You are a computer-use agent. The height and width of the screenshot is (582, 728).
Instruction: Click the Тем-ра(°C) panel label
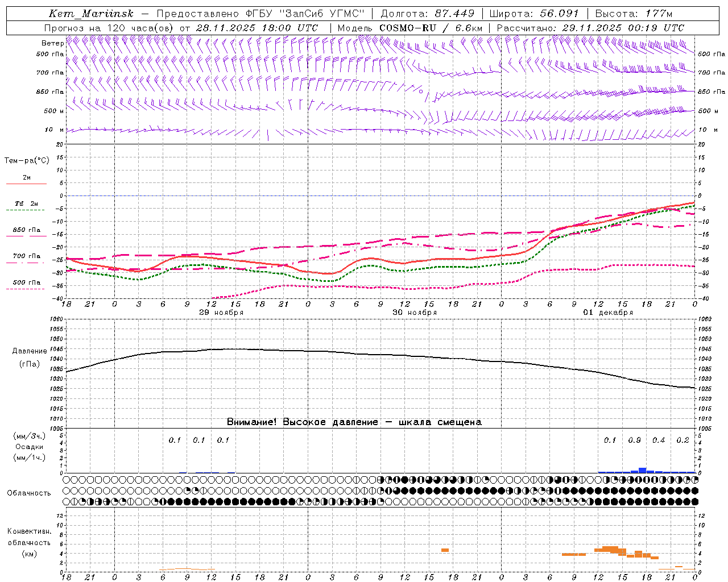[27, 161]
